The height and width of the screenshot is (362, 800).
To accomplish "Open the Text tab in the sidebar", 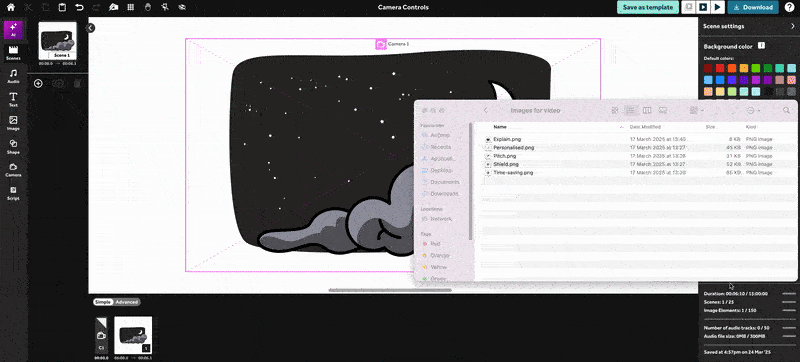I will click(x=13, y=100).
